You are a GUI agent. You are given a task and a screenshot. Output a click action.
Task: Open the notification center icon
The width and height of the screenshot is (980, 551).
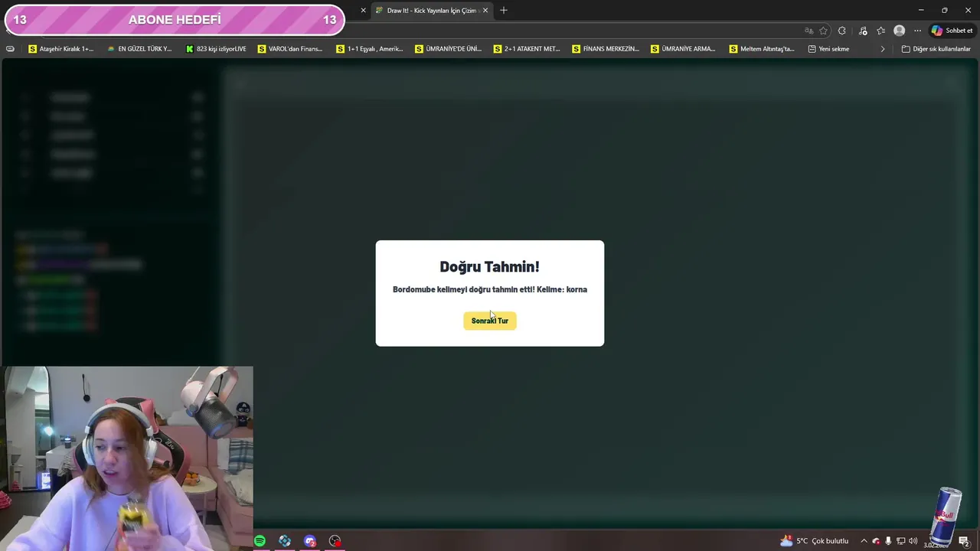click(964, 541)
